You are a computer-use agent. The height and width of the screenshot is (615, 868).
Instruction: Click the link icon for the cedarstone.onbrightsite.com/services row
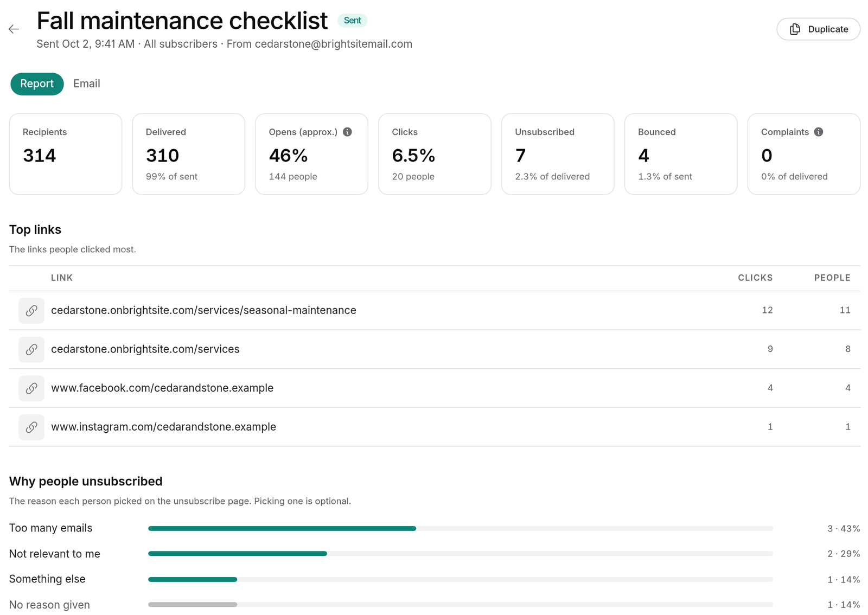[31, 349]
